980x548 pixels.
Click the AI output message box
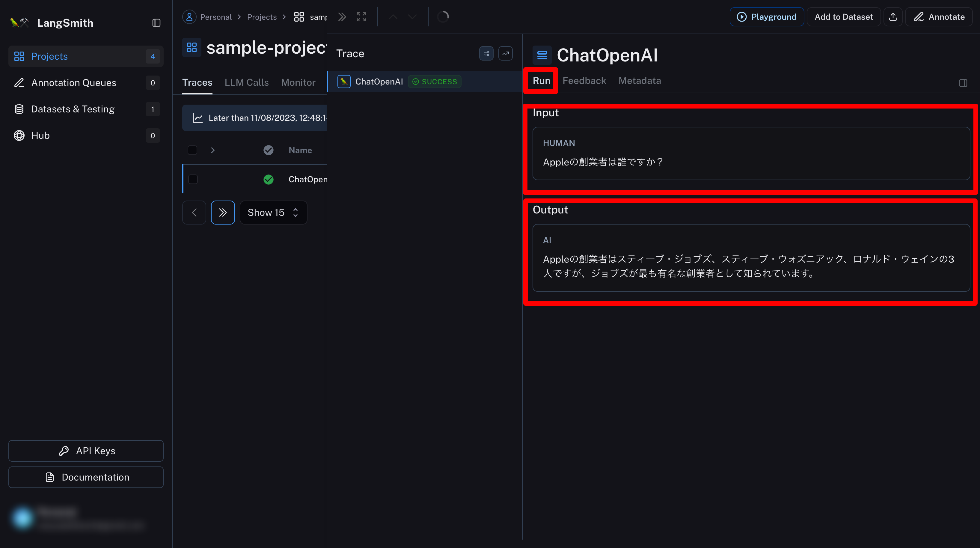751,258
